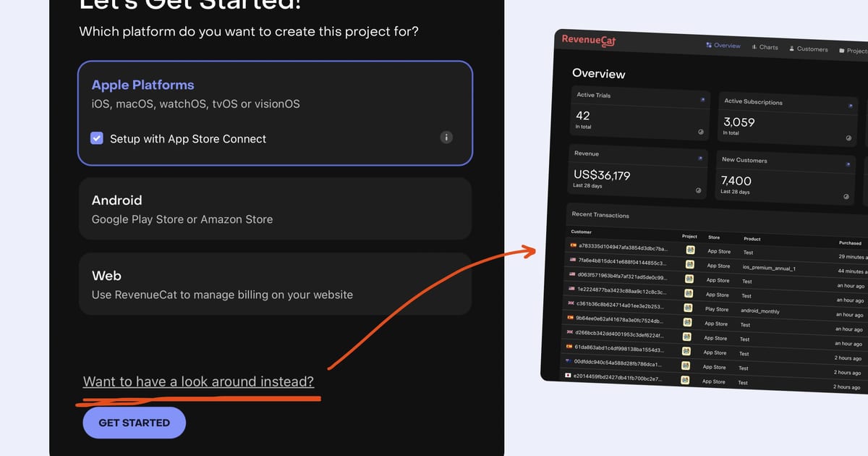Toggle the Setup with App Store Connect checkbox
868x456 pixels.
(x=97, y=138)
